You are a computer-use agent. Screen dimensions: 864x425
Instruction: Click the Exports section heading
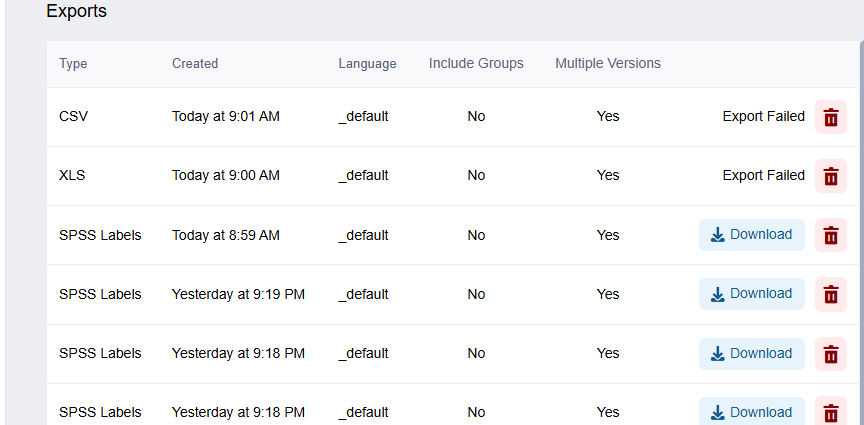click(76, 11)
